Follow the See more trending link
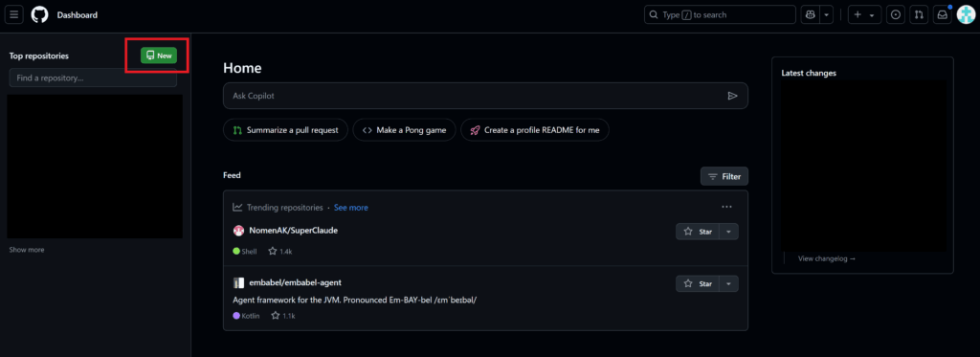This screenshot has width=980, height=357. (x=350, y=207)
